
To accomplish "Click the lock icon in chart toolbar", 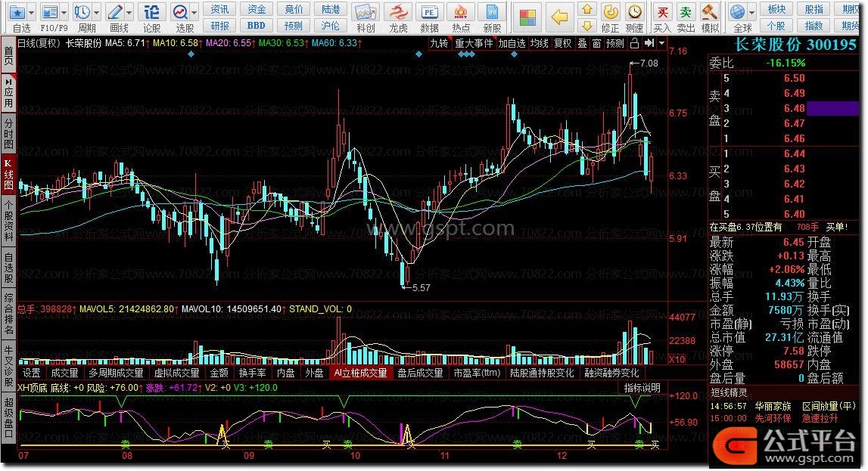I will click(x=634, y=43).
